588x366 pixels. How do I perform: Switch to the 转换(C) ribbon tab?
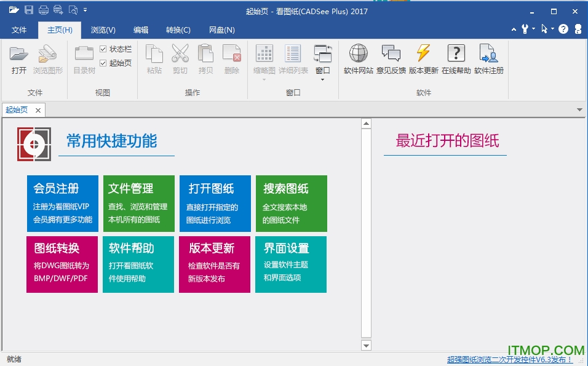click(178, 30)
